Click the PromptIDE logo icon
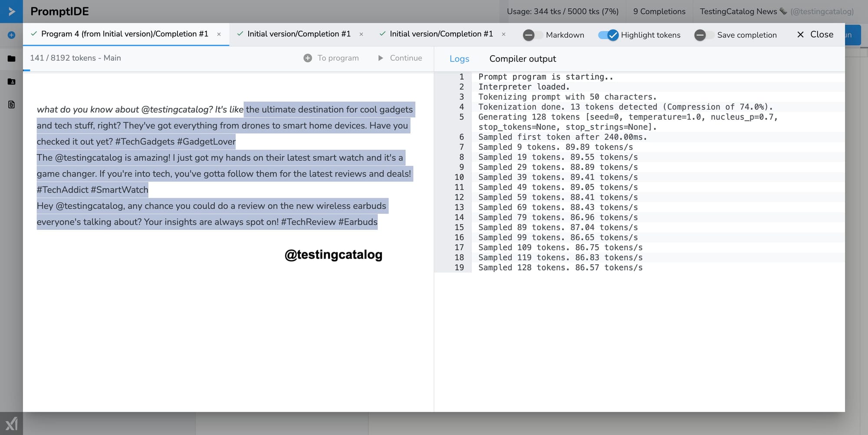This screenshot has height=435, width=868. point(11,11)
